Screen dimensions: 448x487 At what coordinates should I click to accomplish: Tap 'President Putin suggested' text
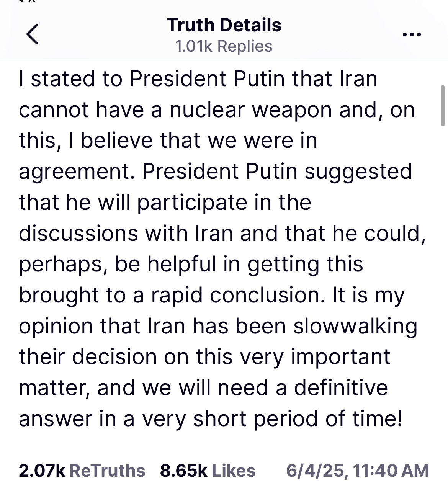277,172
